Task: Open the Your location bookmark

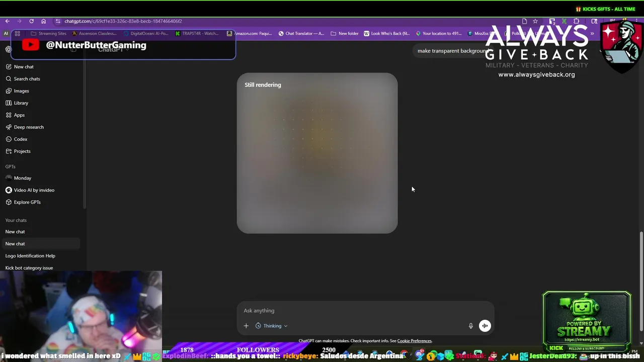Action: click(439, 34)
